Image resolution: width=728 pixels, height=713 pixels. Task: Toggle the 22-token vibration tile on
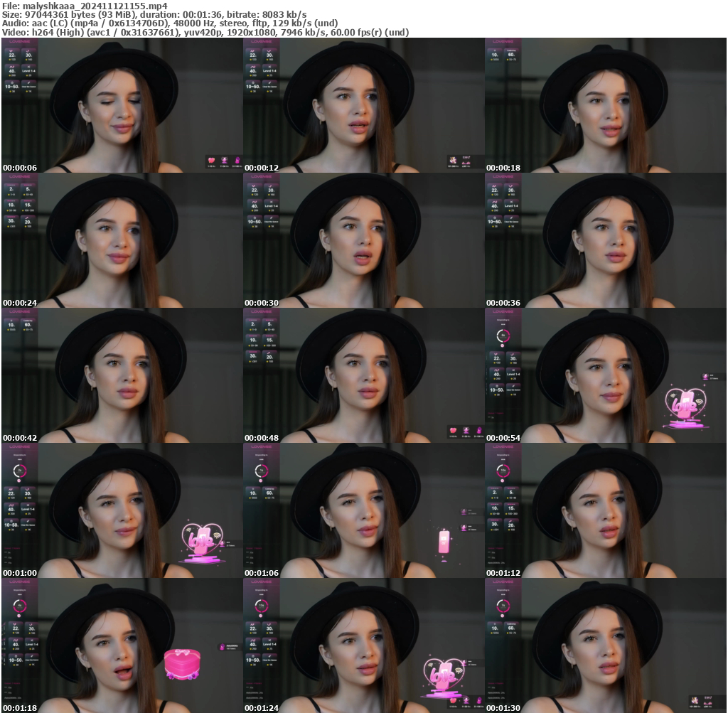click(x=12, y=55)
